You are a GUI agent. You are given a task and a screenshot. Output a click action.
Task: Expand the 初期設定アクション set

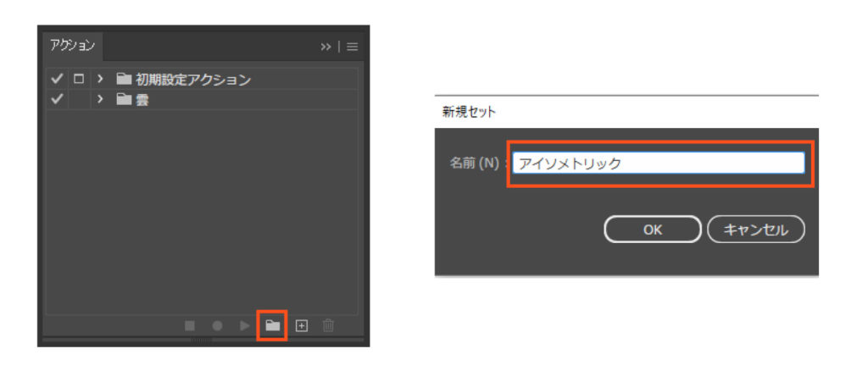101,80
